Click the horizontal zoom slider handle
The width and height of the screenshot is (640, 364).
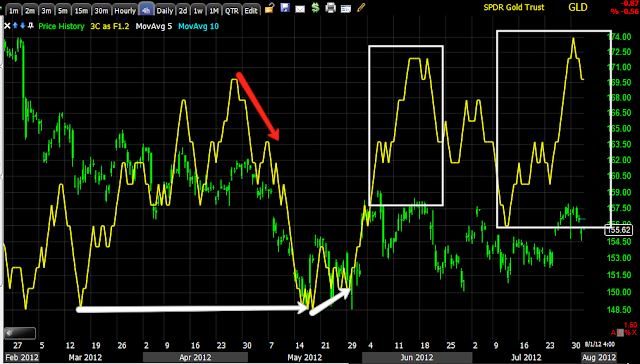pos(20,333)
